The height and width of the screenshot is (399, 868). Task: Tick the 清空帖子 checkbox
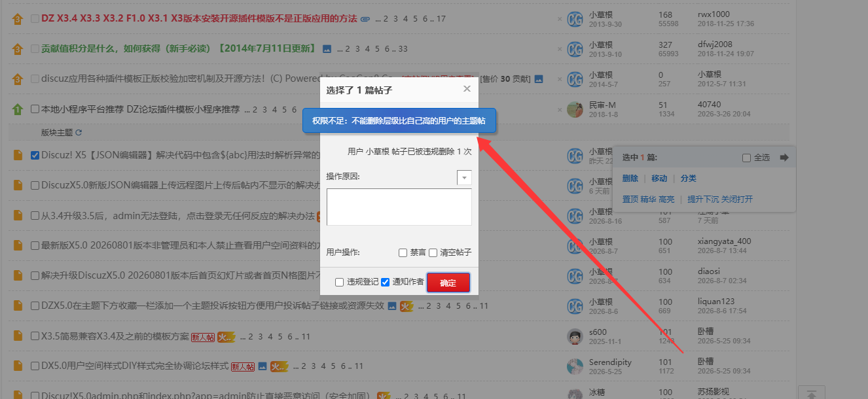click(x=433, y=253)
